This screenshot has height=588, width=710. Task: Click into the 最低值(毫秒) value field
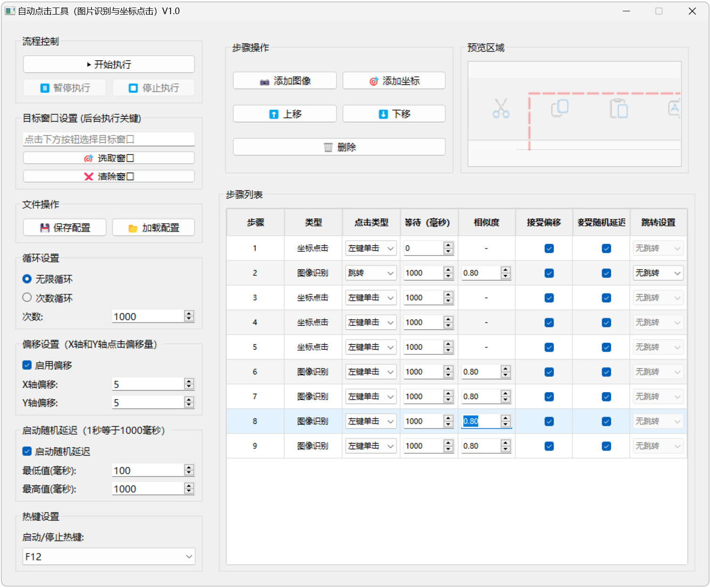tap(148, 470)
